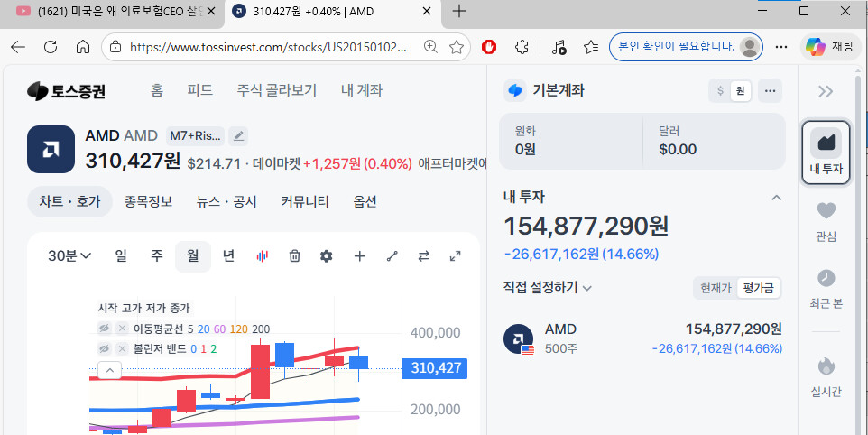Click the browser back arrow
Screen dimensions: 868x435
click(18, 47)
